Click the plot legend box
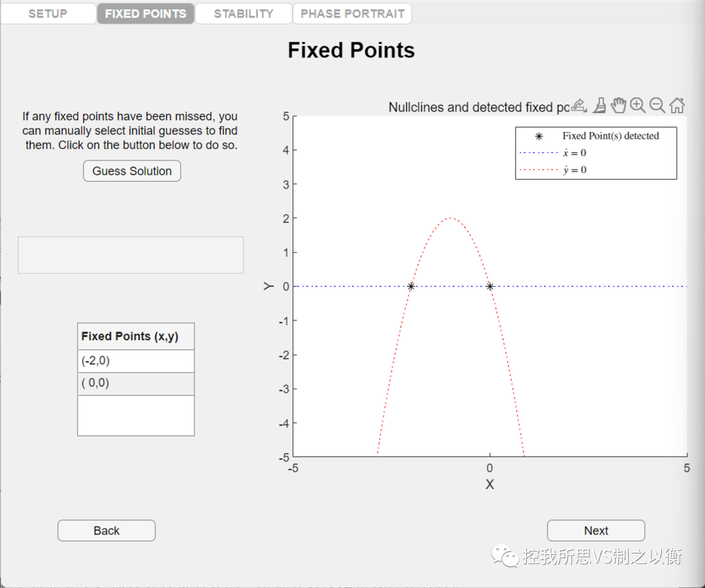Screen dimensions: 705x588 (x=596, y=153)
